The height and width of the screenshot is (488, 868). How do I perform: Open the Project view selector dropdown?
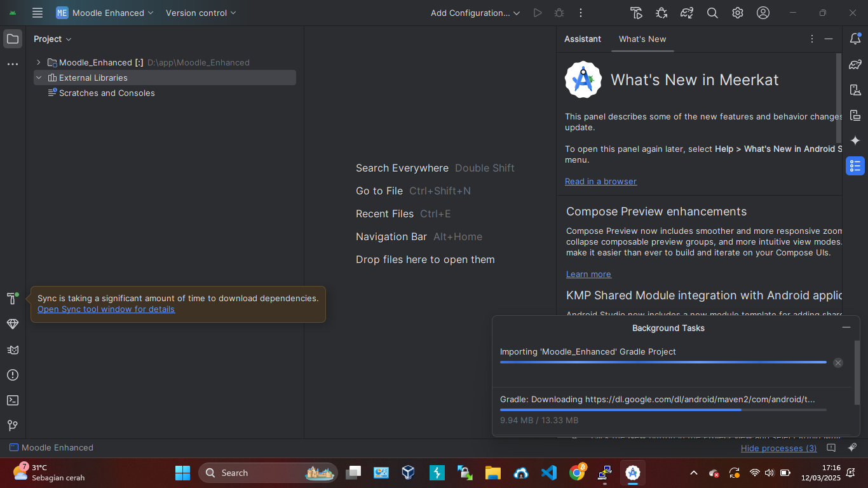pyautogui.click(x=53, y=39)
